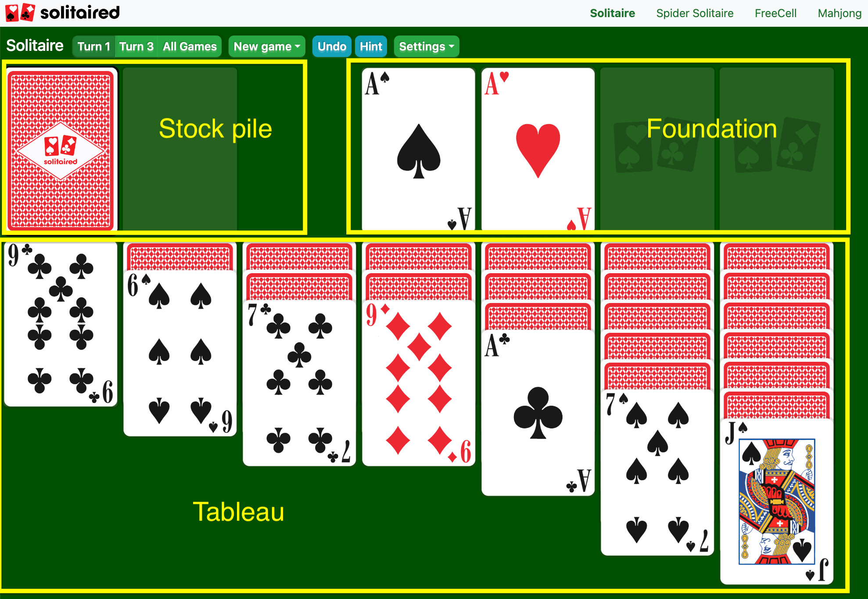
Task: Switch to Turn 3 mode
Action: click(135, 46)
